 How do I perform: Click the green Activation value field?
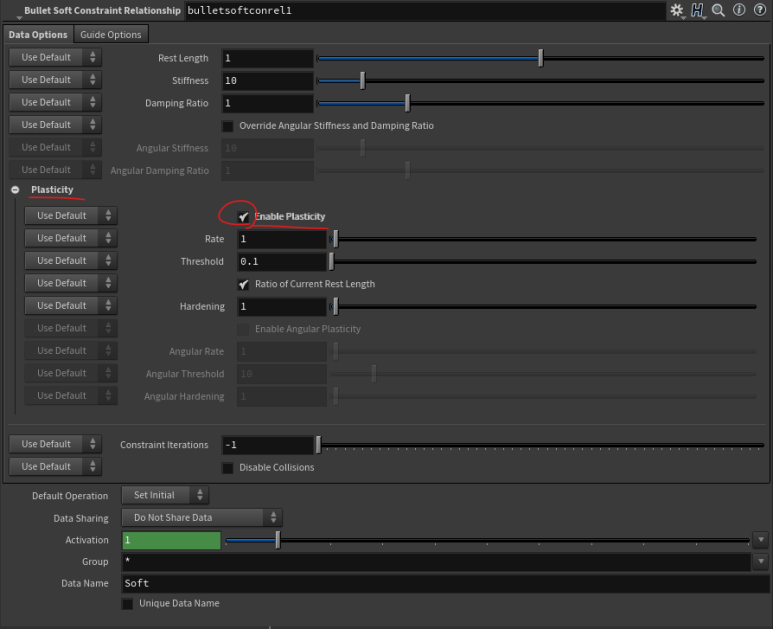172,540
